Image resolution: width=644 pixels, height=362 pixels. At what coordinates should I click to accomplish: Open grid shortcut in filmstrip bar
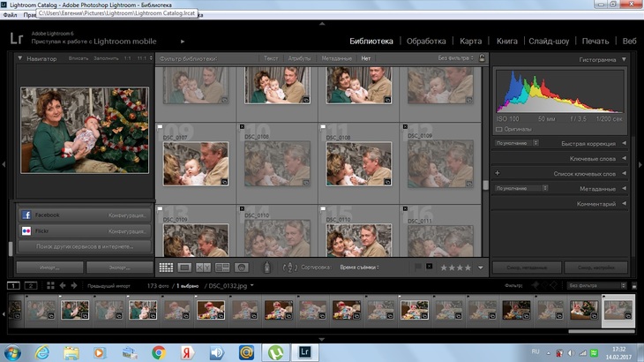[x=50, y=285]
